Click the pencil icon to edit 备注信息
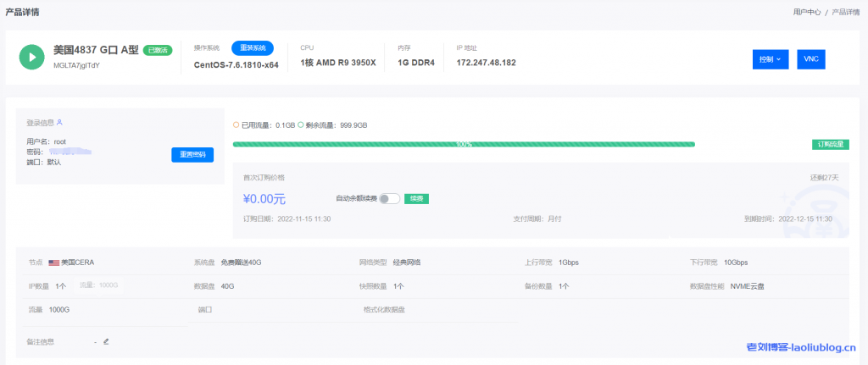Screen dimensions: 868x365 [106, 341]
